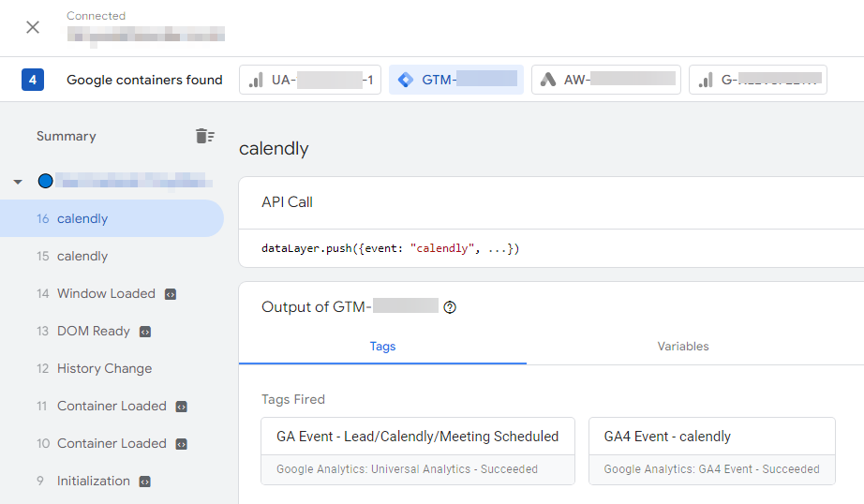Close the Tag Assistant debug panel

click(33, 27)
